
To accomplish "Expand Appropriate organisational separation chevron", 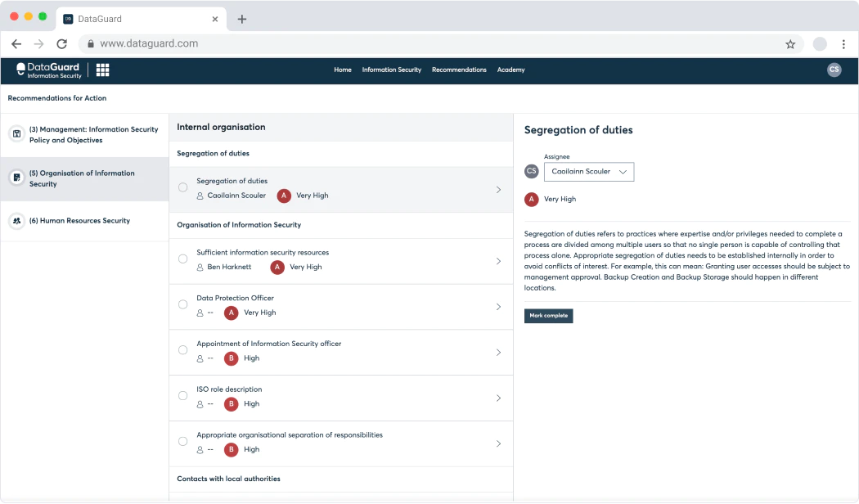I will click(x=498, y=443).
